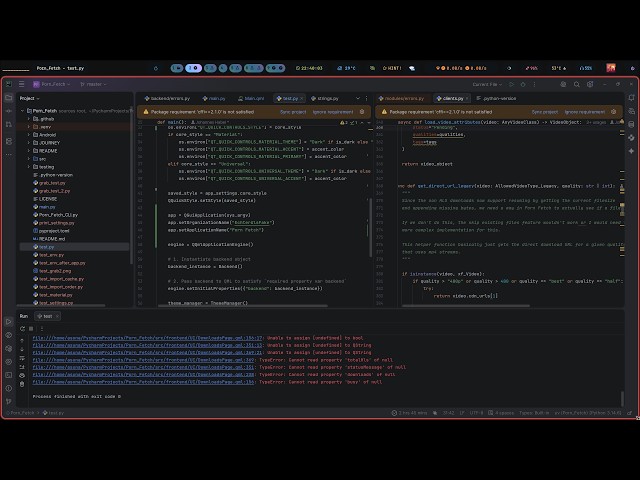
Task: Open the project name dropdown
Action: click(x=51, y=84)
